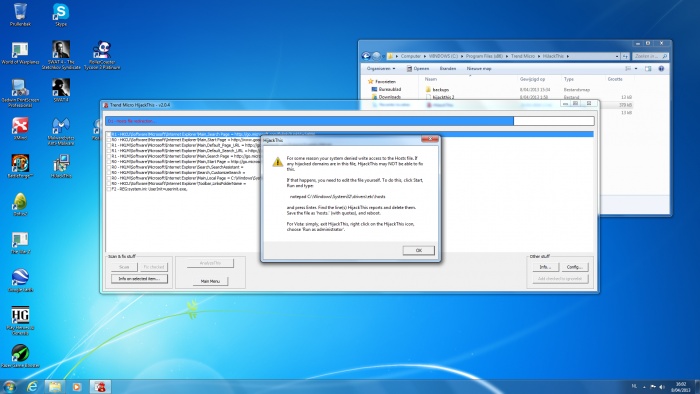
Task: Click Openen in the Explorer toolbar
Action: [418, 69]
